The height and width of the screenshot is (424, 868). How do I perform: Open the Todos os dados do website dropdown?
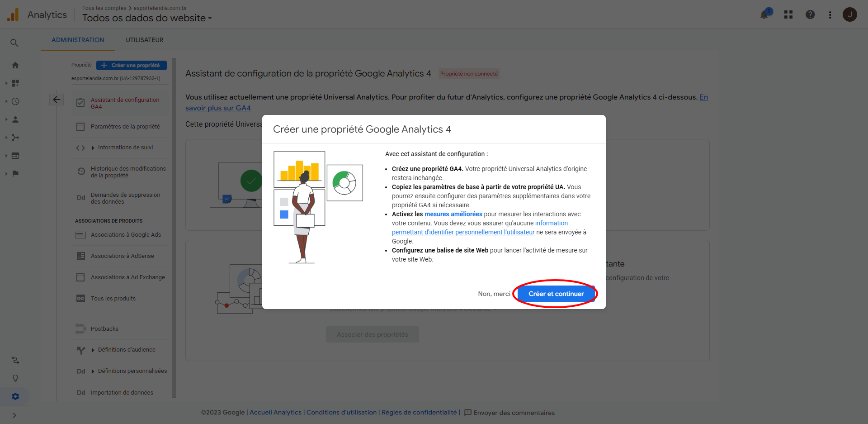click(x=147, y=18)
